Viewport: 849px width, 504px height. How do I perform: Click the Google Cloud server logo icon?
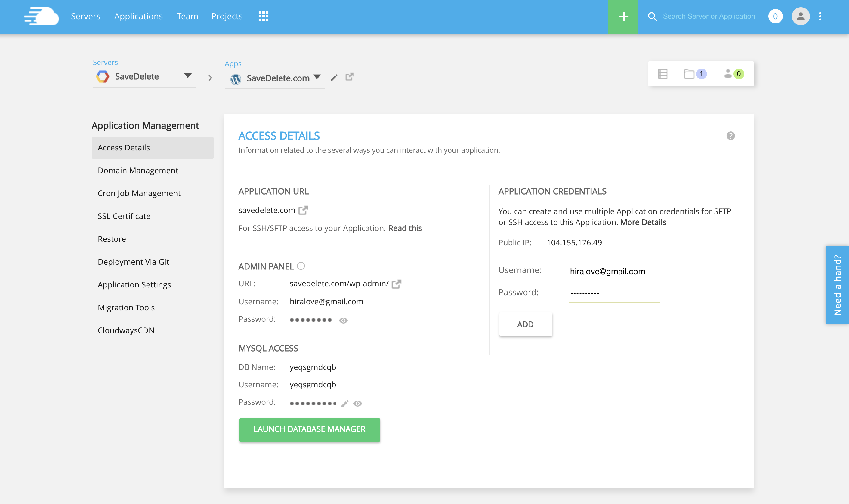tap(103, 76)
